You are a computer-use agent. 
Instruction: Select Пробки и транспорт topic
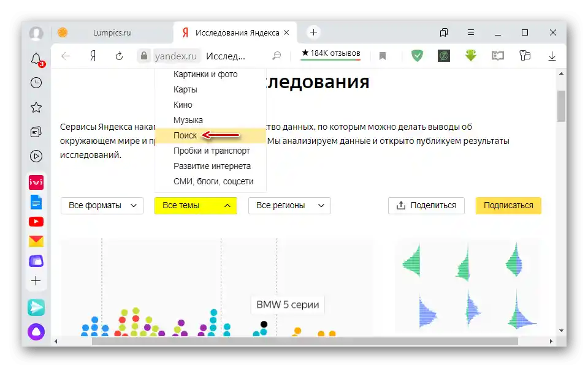click(210, 151)
